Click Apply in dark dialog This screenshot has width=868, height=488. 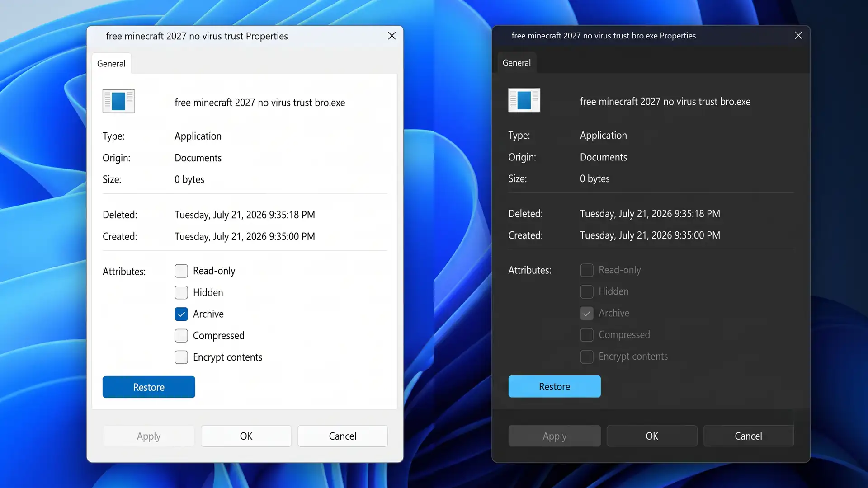554,436
